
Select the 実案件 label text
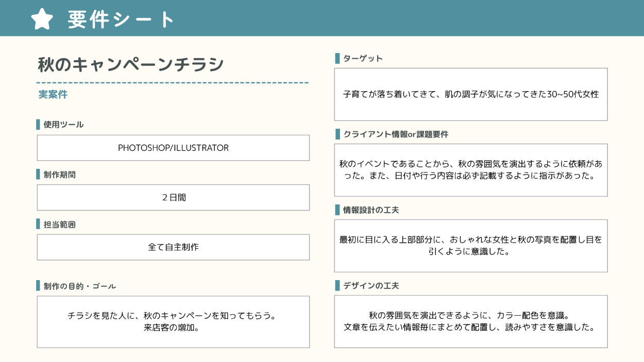coord(53,95)
